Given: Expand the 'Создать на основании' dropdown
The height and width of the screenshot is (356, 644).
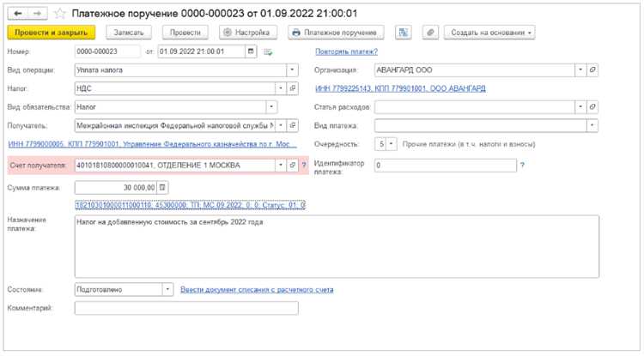Looking at the screenshot, I should pyautogui.click(x=489, y=33).
